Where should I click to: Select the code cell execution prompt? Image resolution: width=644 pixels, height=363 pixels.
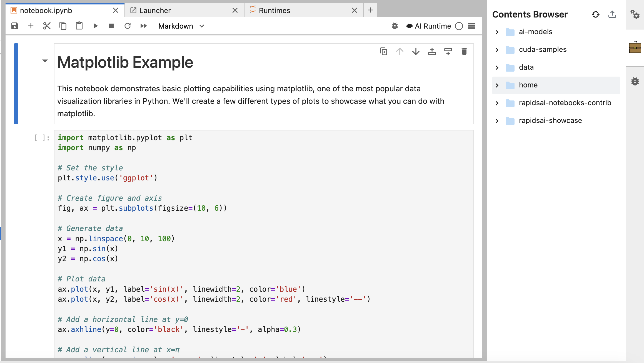coord(42,138)
